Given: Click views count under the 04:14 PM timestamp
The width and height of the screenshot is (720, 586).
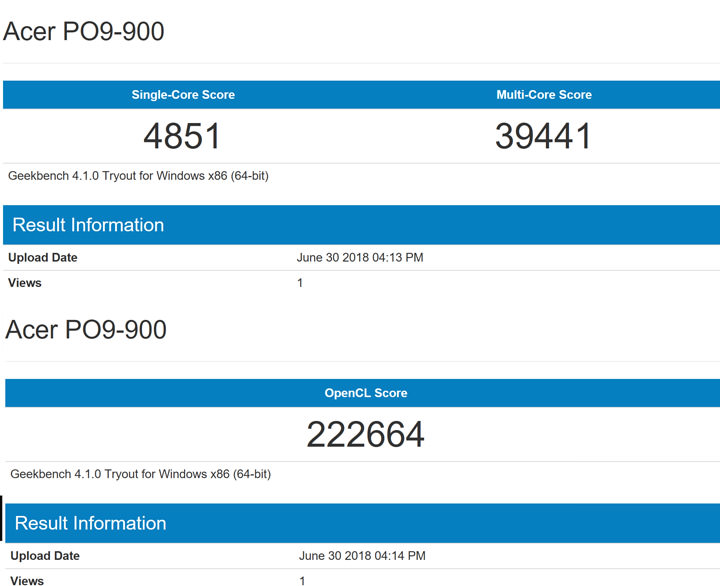Looking at the screenshot, I should [x=302, y=580].
